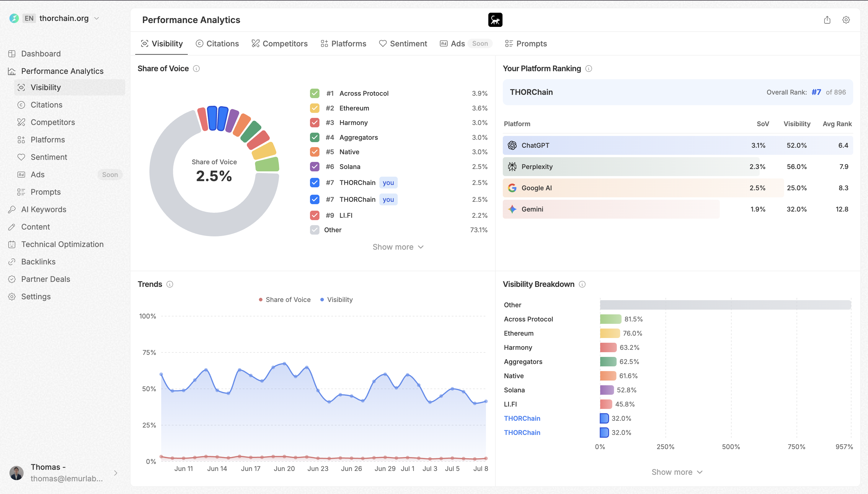868x494 pixels.
Task: Uncheck the Aggregators checkbox
Action: (314, 137)
